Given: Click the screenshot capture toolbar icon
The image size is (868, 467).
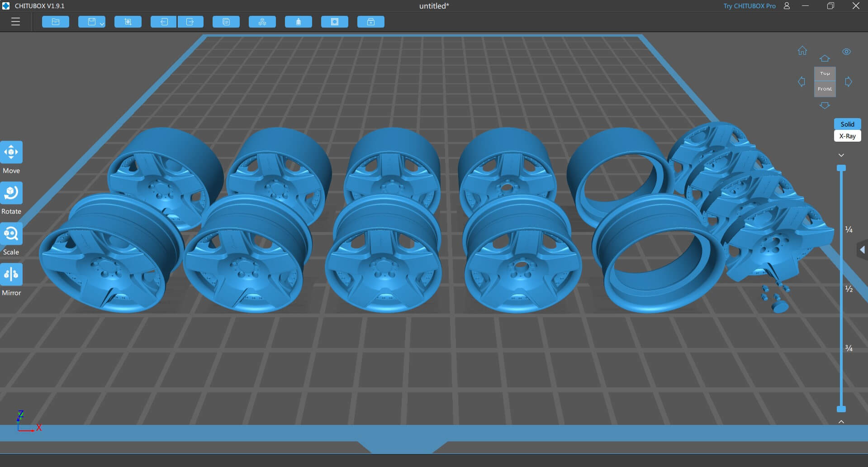Looking at the screenshot, I should pos(128,22).
